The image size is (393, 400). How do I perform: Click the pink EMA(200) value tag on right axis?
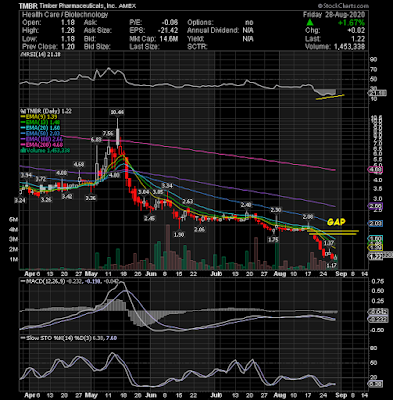tap(375, 170)
